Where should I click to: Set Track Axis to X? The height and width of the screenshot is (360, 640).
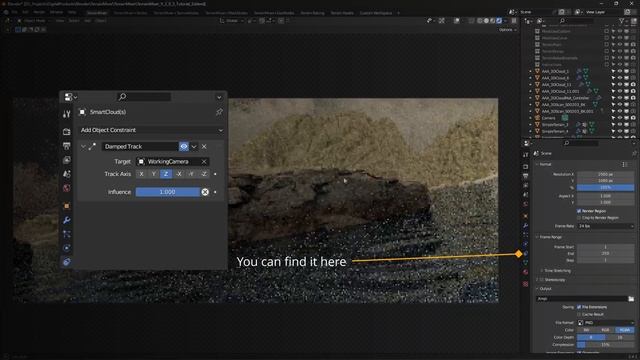click(141, 174)
